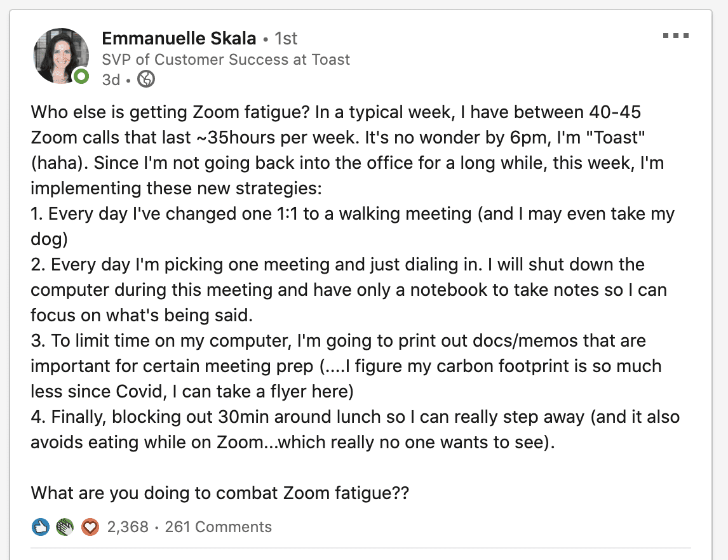Open the three-dot post options menu

(675, 36)
